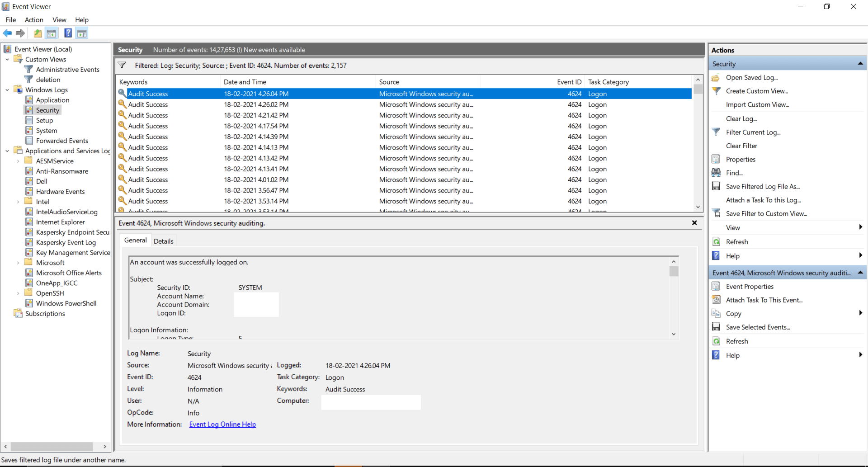The image size is (868, 467).
Task: Open the Event Log Online Help link
Action: [x=222, y=425]
